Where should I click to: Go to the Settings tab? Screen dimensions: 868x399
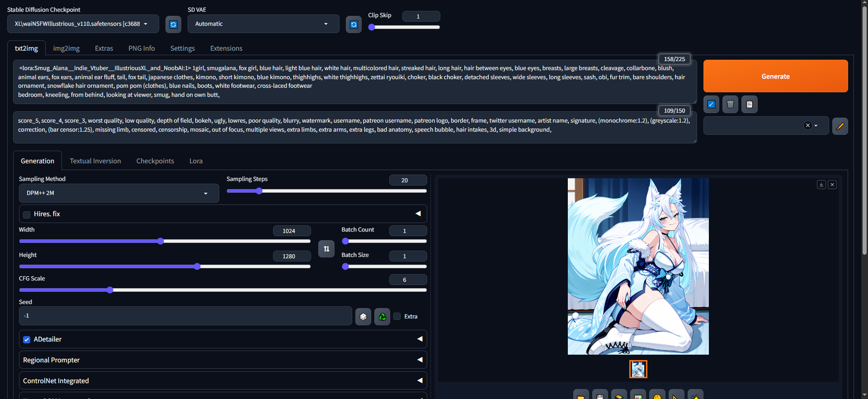[x=183, y=48]
